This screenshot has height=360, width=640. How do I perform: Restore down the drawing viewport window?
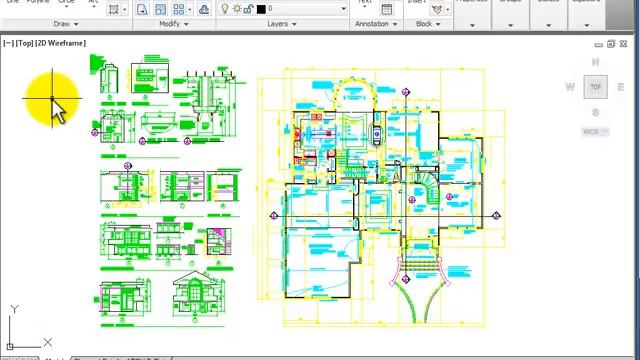point(611,44)
